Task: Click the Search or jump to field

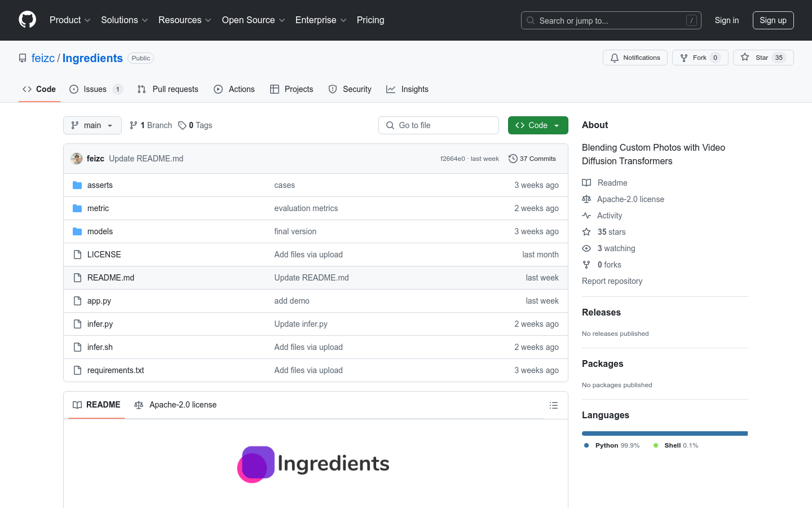Action: [x=611, y=20]
